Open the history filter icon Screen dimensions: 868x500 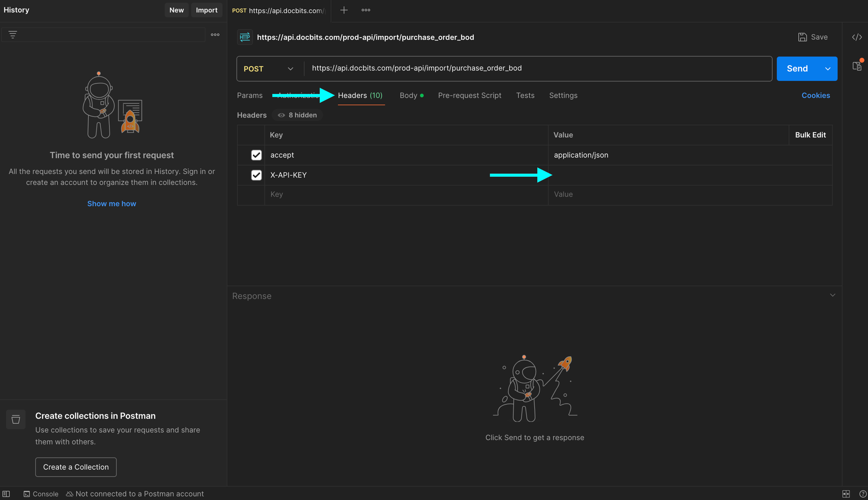click(12, 35)
